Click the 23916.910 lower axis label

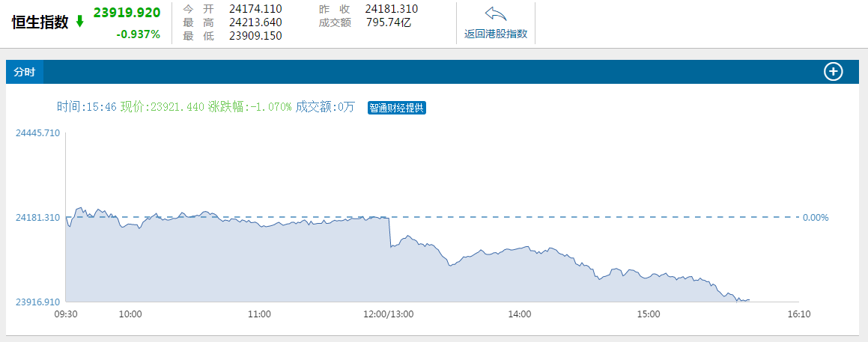click(x=37, y=302)
